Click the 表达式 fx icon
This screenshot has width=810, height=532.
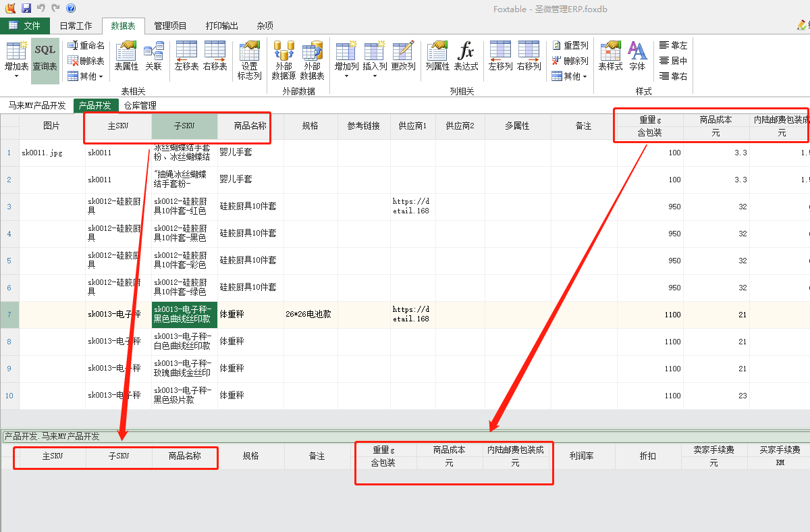click(466, 56)
